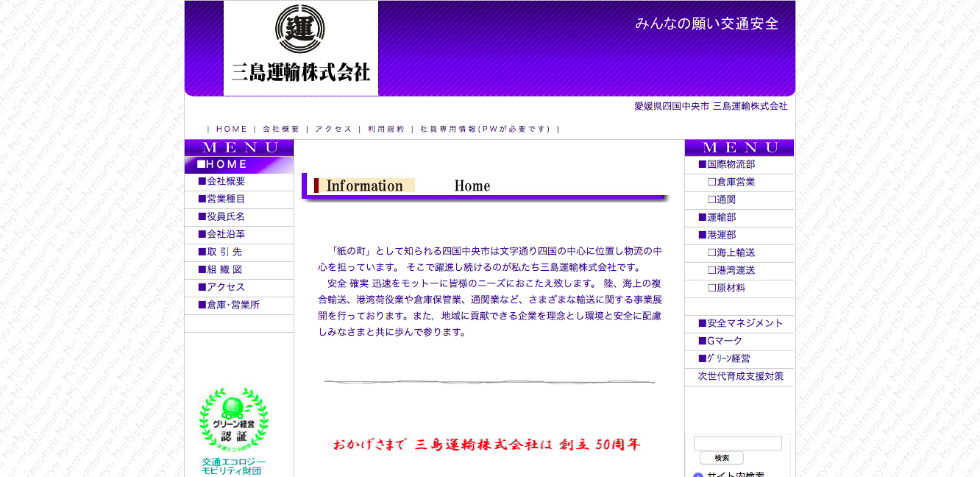Select the サイト内検索 radio button
Viewport: 980px width, 477px height.
click(x=698, y=476)
